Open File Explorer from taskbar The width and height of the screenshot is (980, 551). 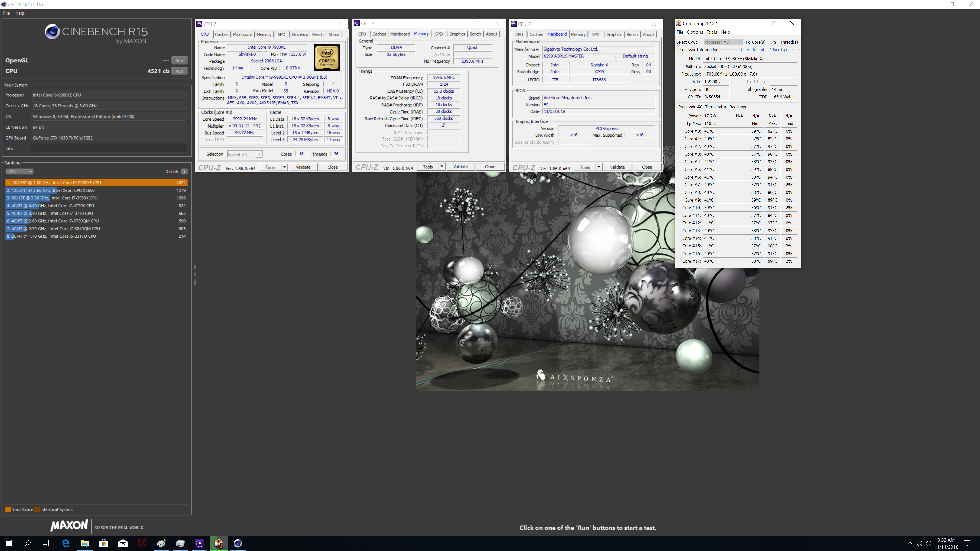84,543
